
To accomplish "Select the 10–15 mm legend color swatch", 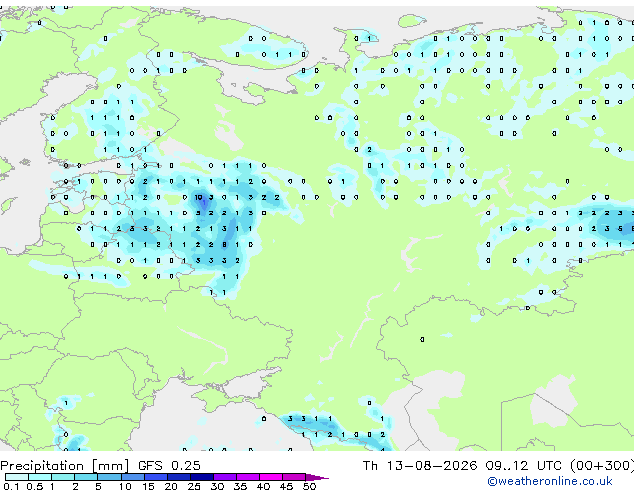I will point(132,477).
